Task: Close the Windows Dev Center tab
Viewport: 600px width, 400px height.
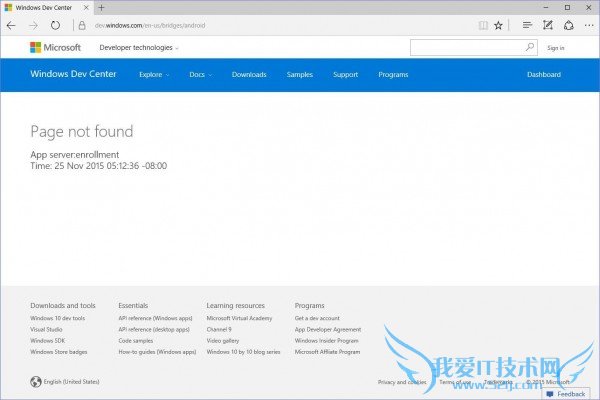Action: 86,8
